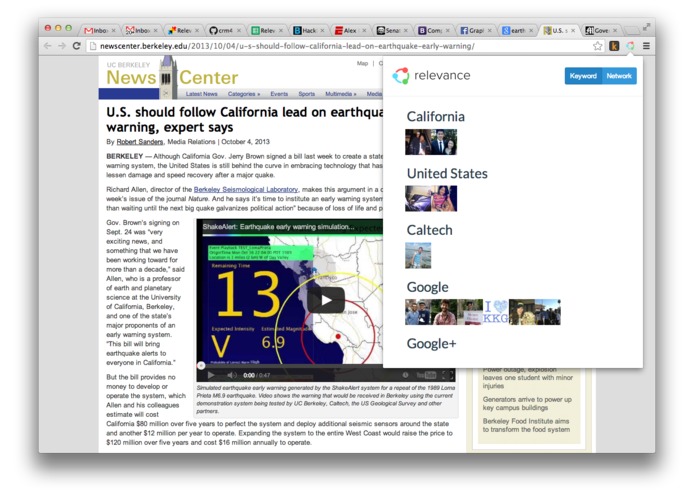
Task: Open 'Generators arrive to power up' sidebar link
Action: click(x=527, y=403)
